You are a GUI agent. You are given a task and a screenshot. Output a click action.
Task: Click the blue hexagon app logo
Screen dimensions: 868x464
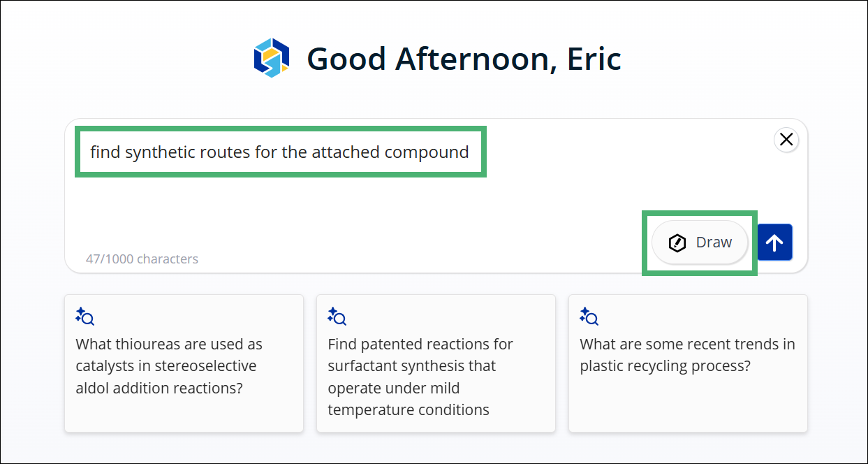point(272,58)
